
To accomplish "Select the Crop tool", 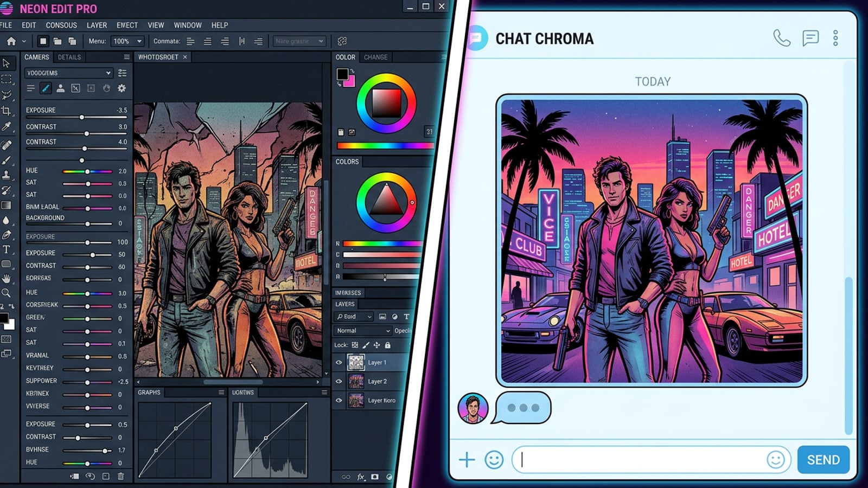I will coord(7,111).
